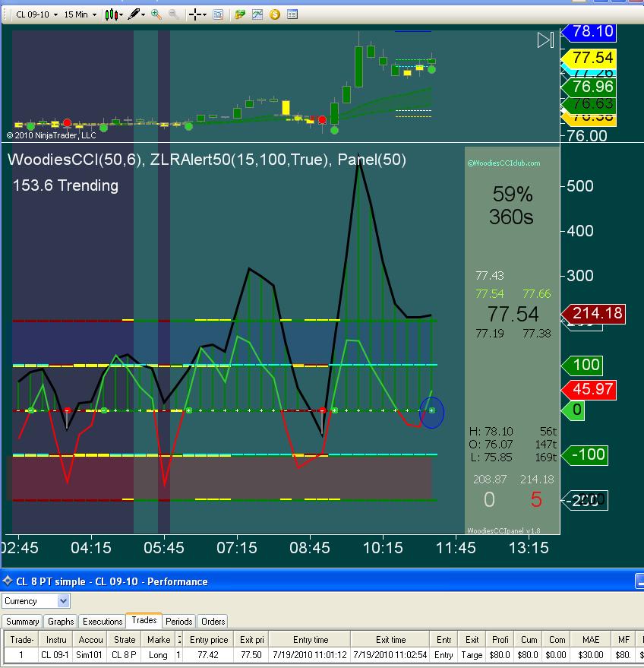
Task: Click the Entry time column header
Action: pyautogui.click(x=310, y=639)
